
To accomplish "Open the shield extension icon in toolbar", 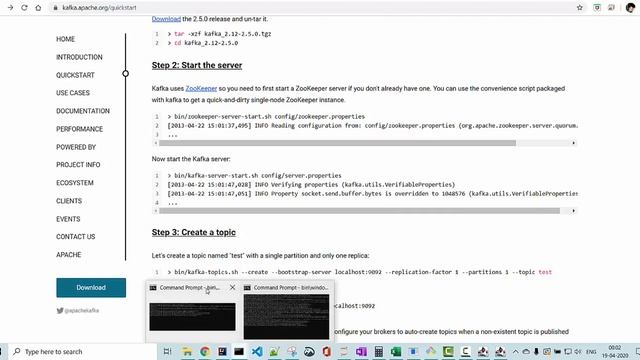I will [597, 8].
